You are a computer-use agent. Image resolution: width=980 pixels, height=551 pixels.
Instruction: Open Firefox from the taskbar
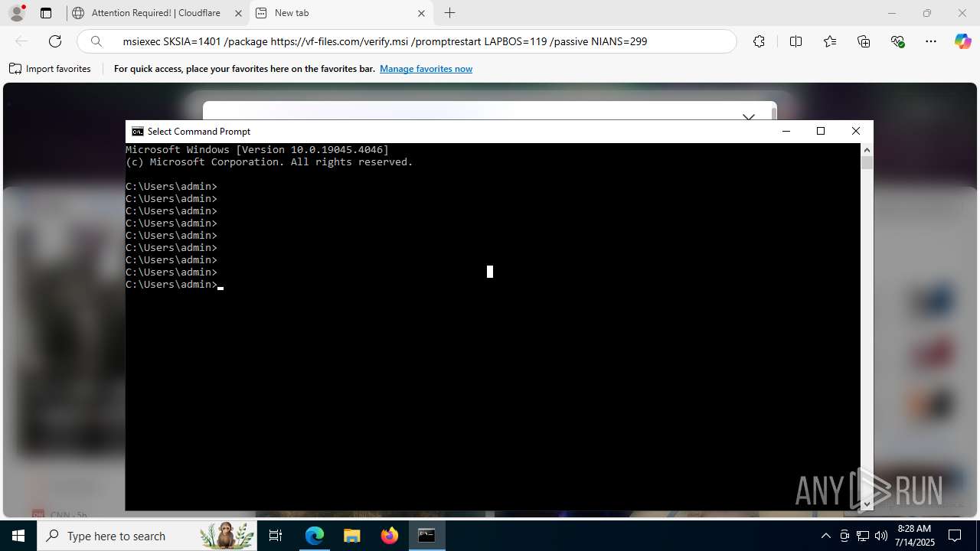[390, 536]
